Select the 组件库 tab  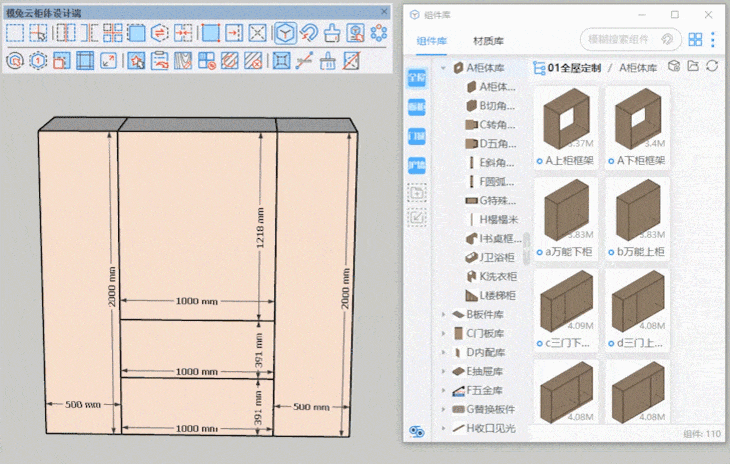(432, 40)
